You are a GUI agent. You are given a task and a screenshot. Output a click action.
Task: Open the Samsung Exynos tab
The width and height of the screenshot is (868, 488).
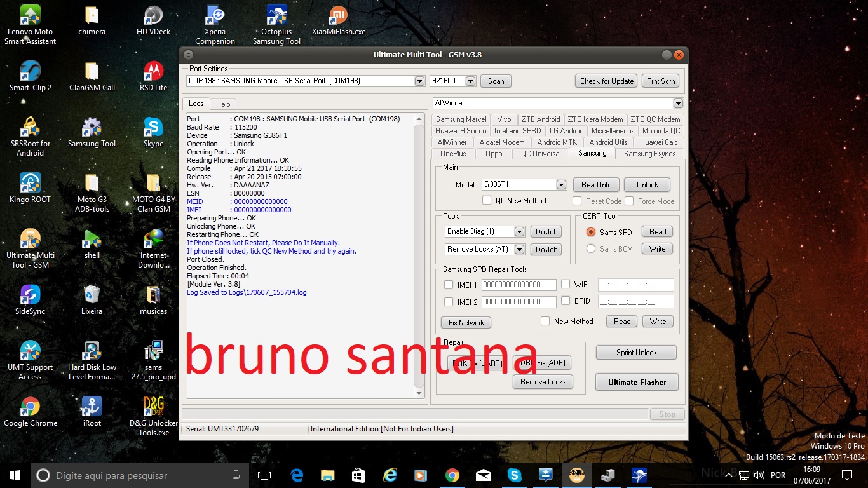coord(650,154)
